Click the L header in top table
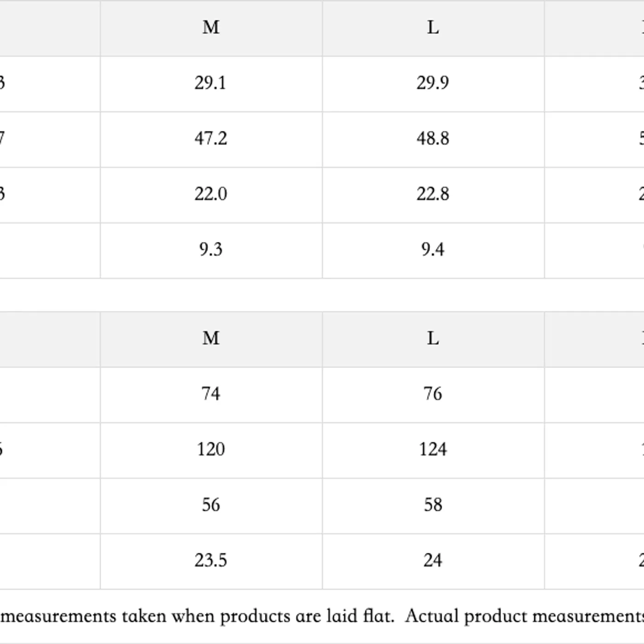This screenshot has width=644, height=644. [433, 28]
